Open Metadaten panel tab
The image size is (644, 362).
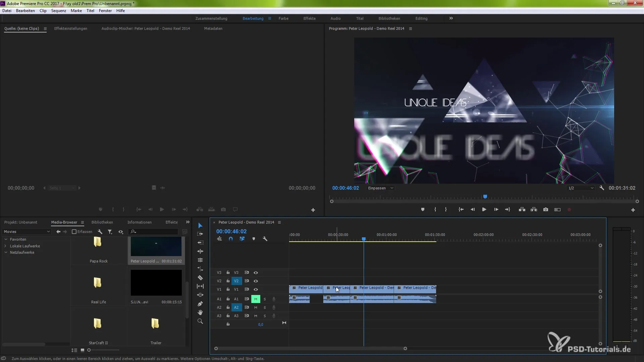pyautogui.click(x=213, y=28)
